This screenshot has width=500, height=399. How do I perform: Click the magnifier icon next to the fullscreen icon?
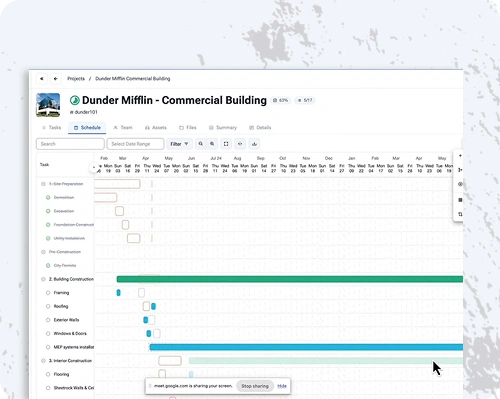pos(212,144)
